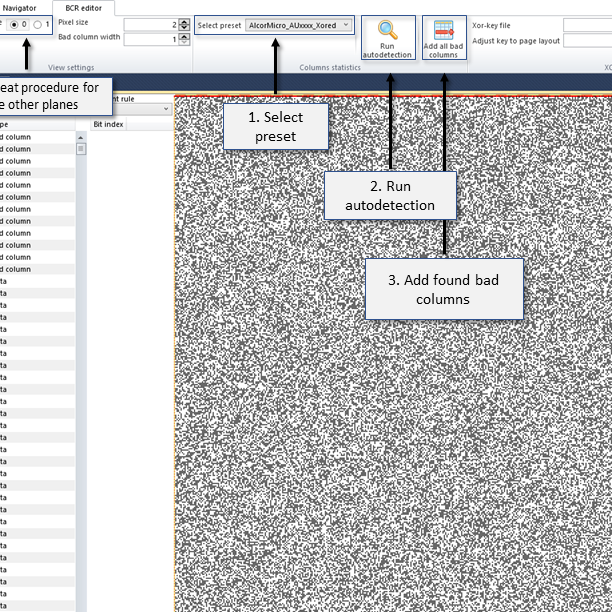The image size is (612, 612).
Task: Click the Xor-key file input field
Action: 587,24
